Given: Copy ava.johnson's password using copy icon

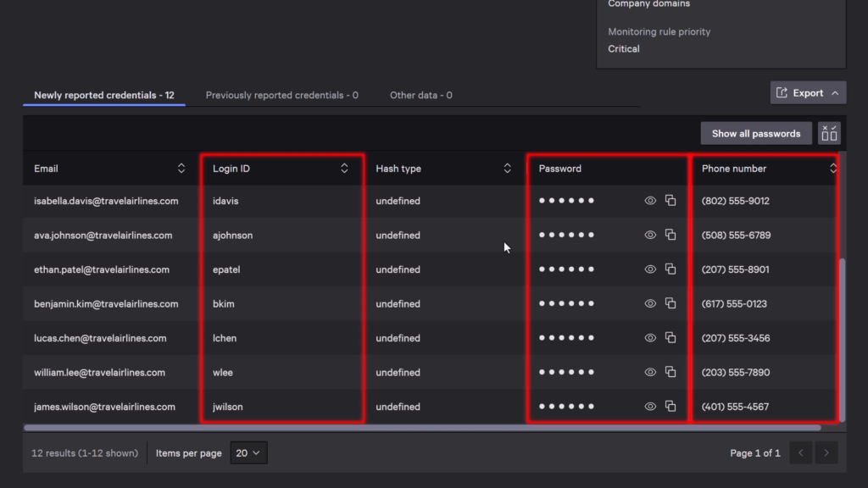Looking at the screenshot, I should pyautogui.click(x=670, y=235).
